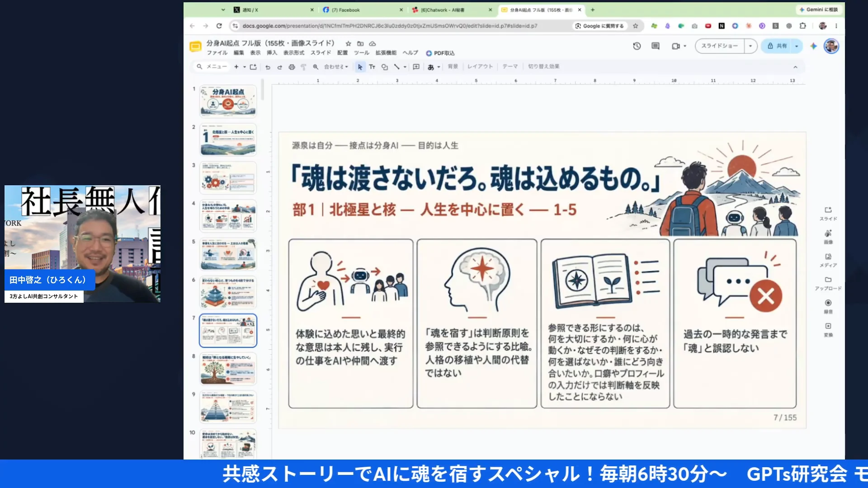Activate the select cursor tool
This screenshot has width=868, height=488.
coord(360,67)
